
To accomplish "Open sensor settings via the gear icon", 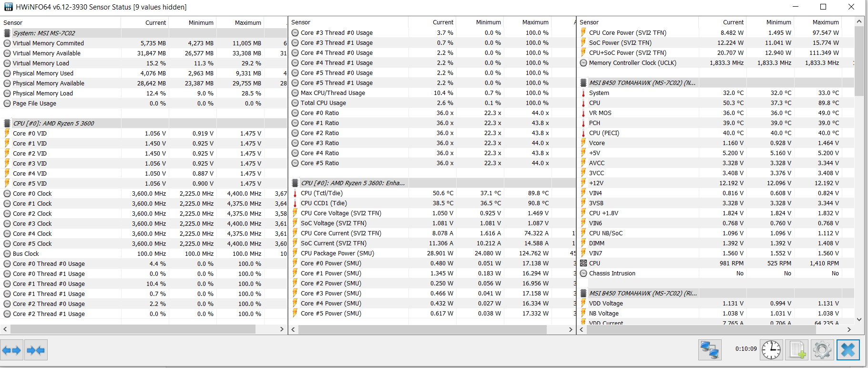I will pos(822,350).
